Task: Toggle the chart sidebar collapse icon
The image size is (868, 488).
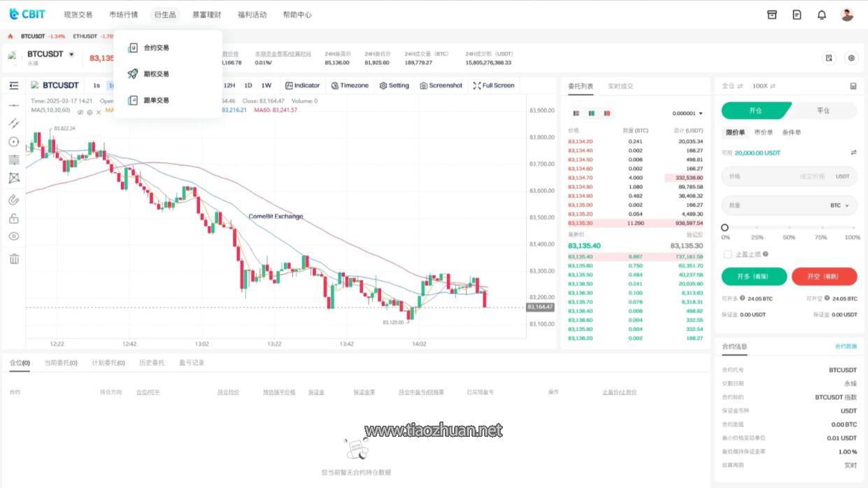Action: pyautogui.click(x=14, y=85)
